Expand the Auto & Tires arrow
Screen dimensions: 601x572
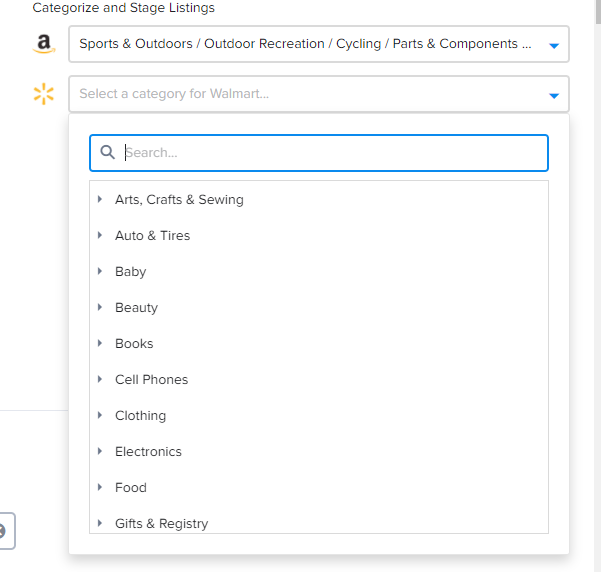click(x=100, y=235)
